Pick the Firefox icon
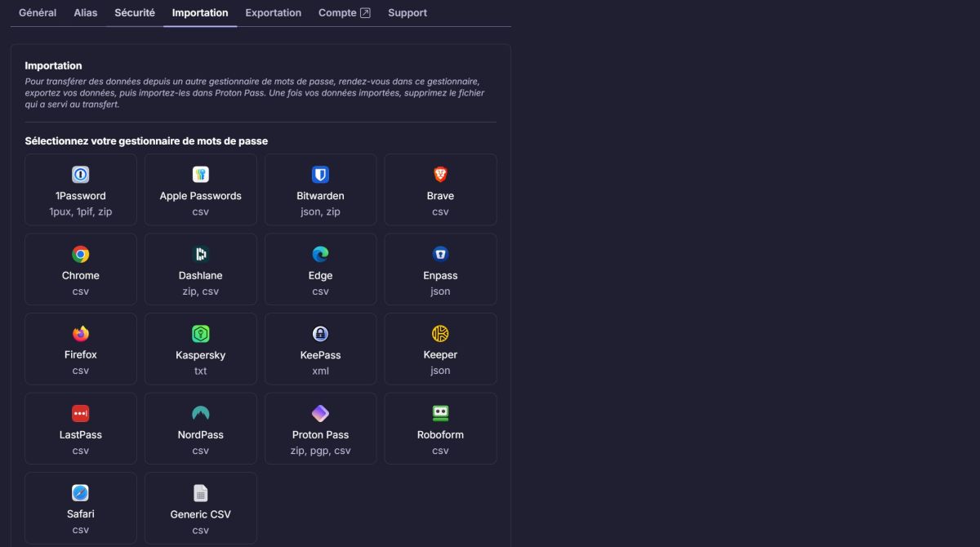 81,334
